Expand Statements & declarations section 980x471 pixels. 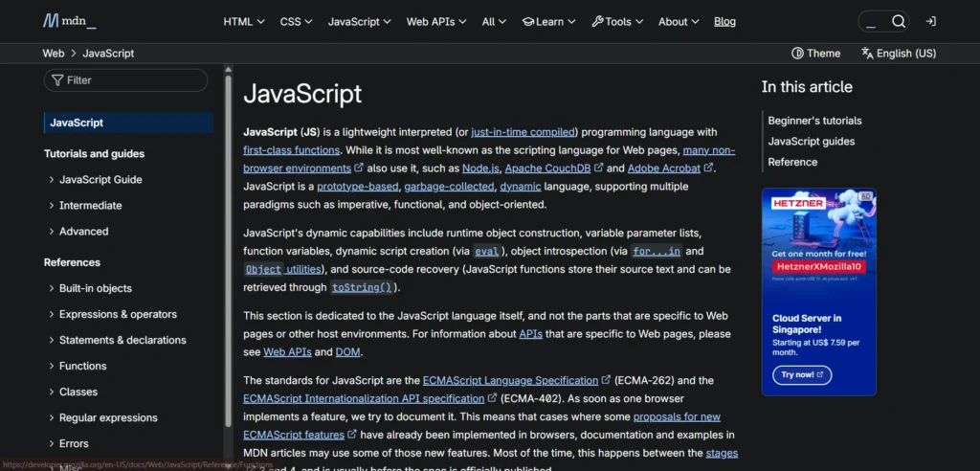[118, 340]
